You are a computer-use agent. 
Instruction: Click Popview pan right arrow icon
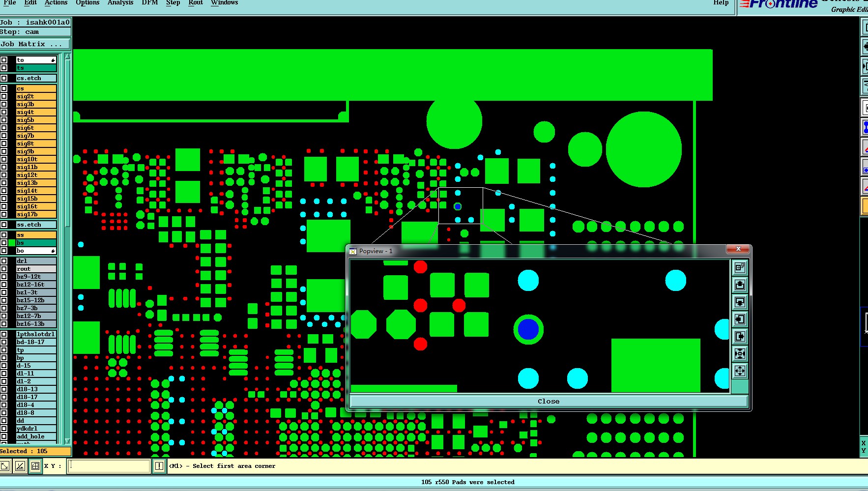click(740, 336)
